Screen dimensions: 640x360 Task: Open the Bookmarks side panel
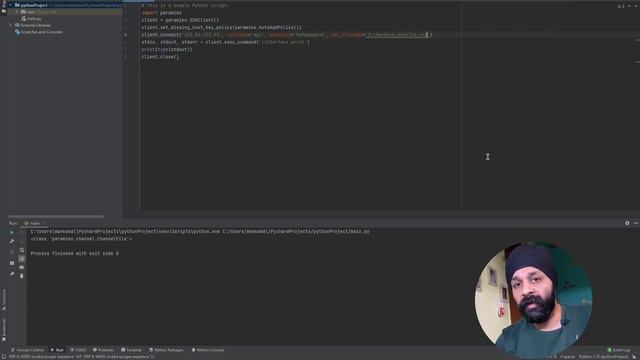tap(4, 329)
